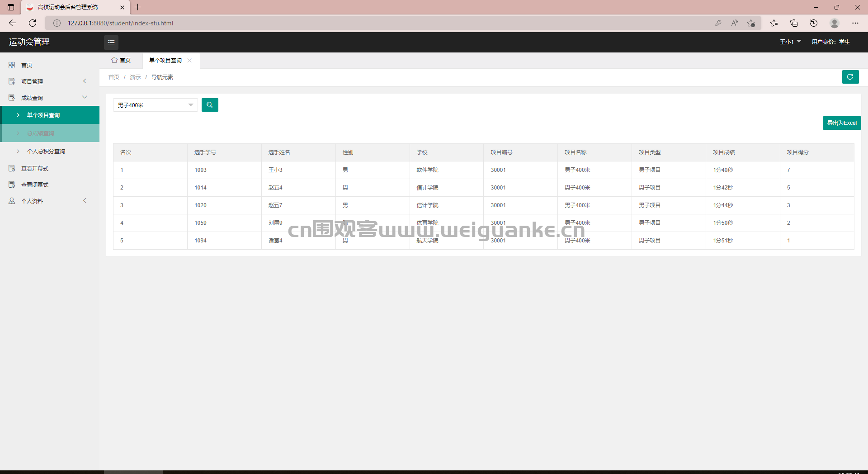Image resolution: width=868 pixels, height=474 pixels.
Task: Click the green refresh button
Action: click(850, 77)
